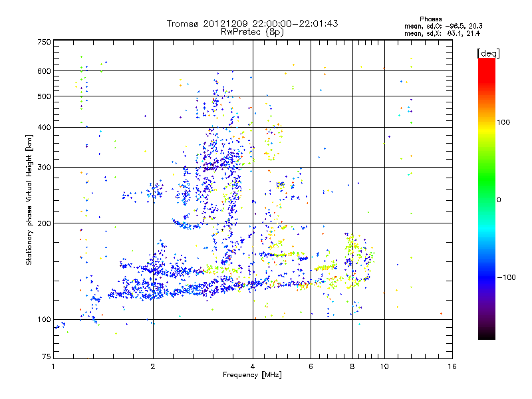Click the x-axis tick label "8"
Image resolution: width=532 pixels, height=399 pixels.
[x=352, y=366]
